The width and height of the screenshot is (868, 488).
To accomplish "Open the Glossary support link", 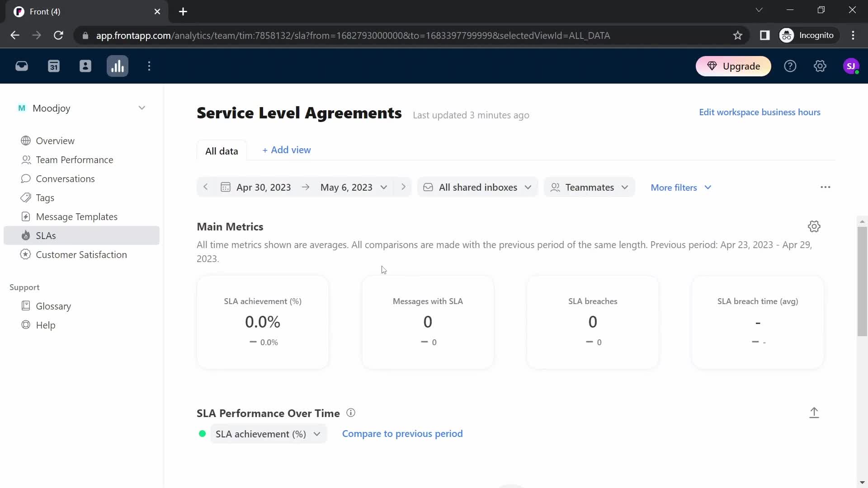I will pos(53,306).
